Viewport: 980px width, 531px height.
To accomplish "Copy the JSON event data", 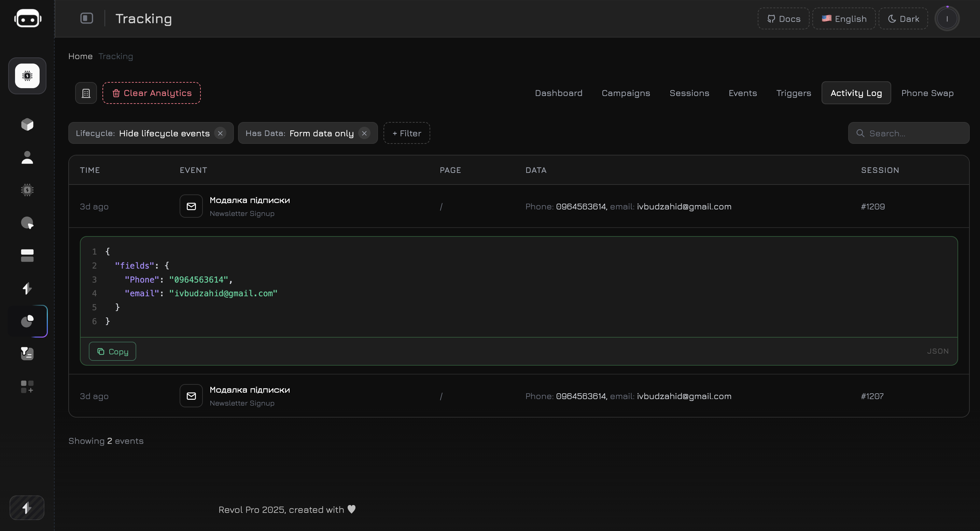I will click(113, 351).
